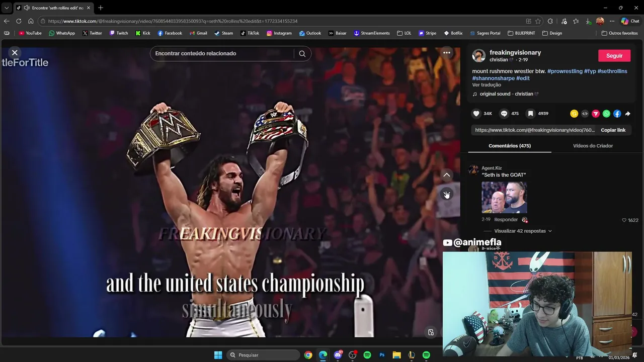Image resolution: width=644 pixels, height=362 pixels.
Task: Open Discord from the taskbar
Action: tap(338, 355)
